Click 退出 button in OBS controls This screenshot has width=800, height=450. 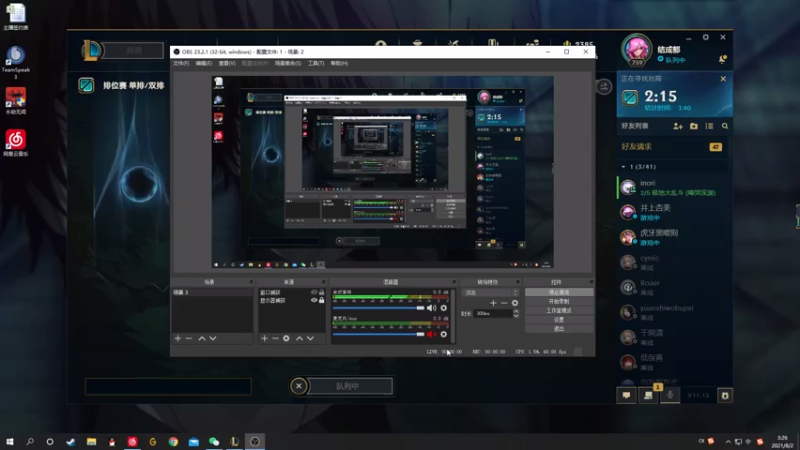tap(559, 329)
